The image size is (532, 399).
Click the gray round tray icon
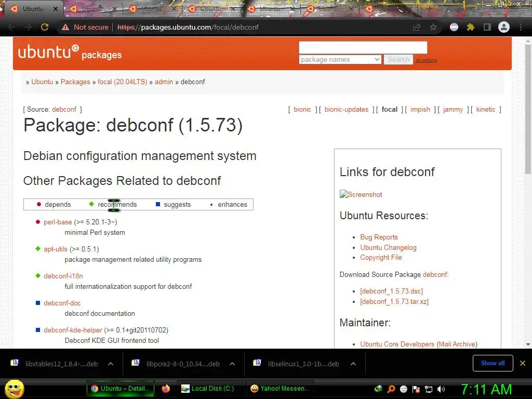[403, 389]
